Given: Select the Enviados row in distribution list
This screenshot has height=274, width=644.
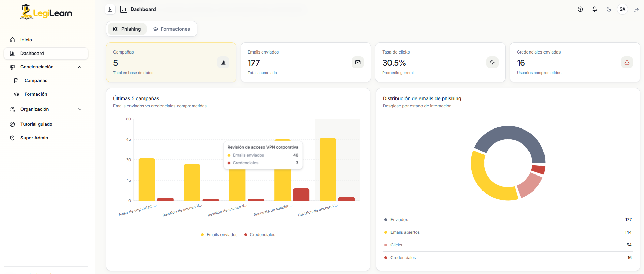Looking at the screenshot, I should point(508,220).
